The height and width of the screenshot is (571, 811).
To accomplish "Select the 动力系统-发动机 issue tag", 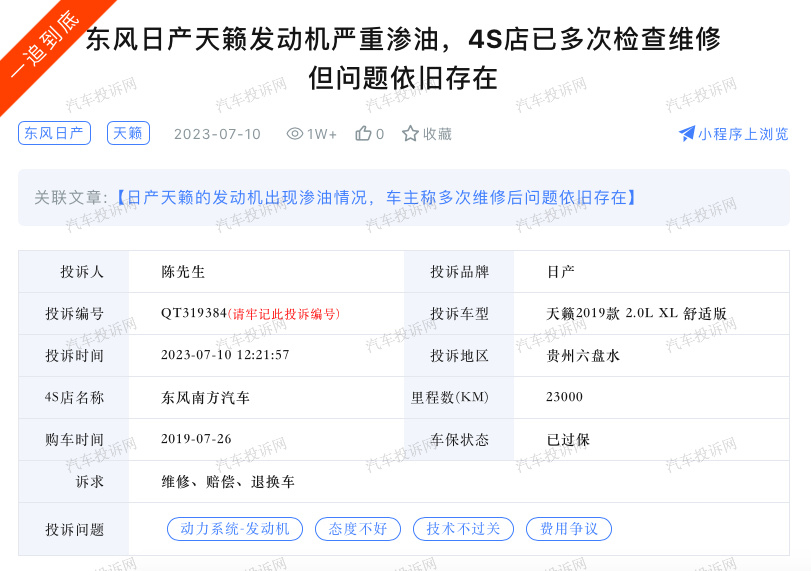I will pyautogui.click(x=235, y=529).
